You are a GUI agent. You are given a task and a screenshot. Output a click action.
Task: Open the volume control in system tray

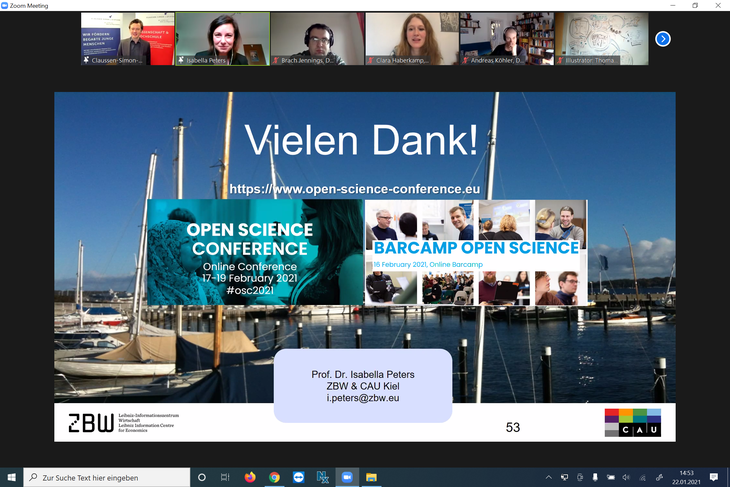[x=626, y=477]
